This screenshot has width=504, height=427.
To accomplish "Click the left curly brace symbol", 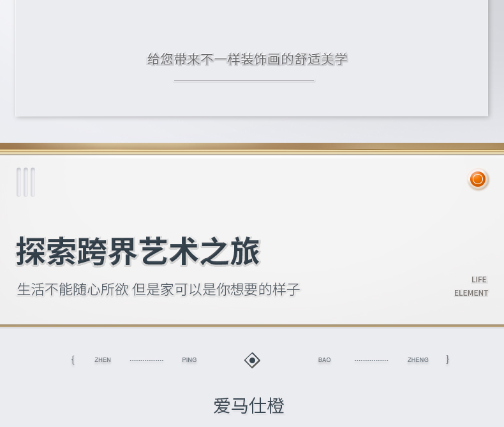I will coord(73,359).
